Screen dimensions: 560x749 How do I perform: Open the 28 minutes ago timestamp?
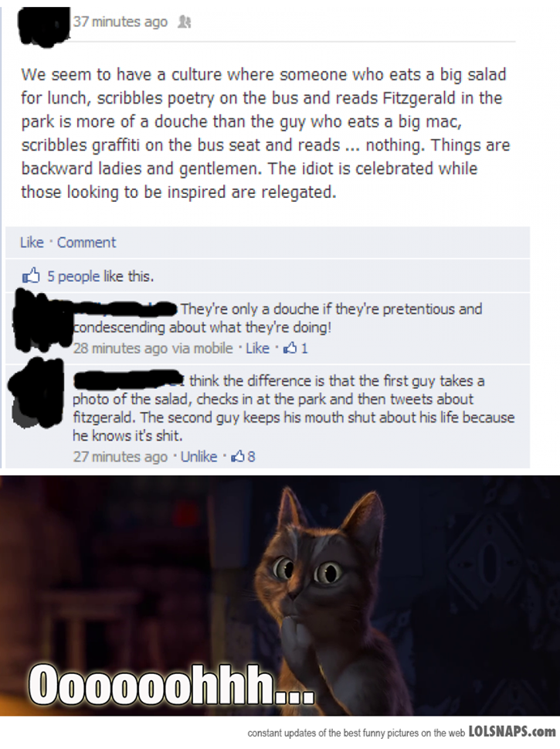(120, 349)
